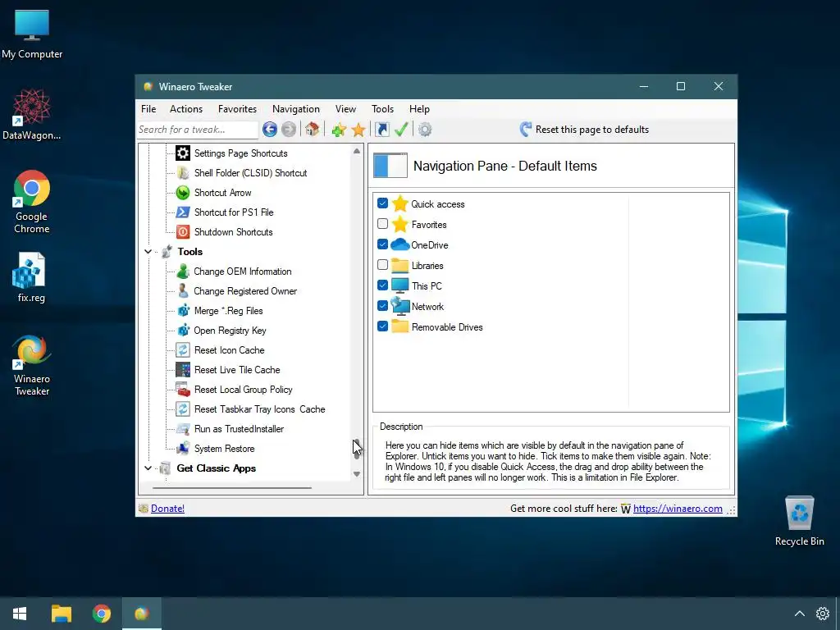The width and height of the screenshot is (840, 630).
Task: Open the Actions menu
Action: (186, 109)
